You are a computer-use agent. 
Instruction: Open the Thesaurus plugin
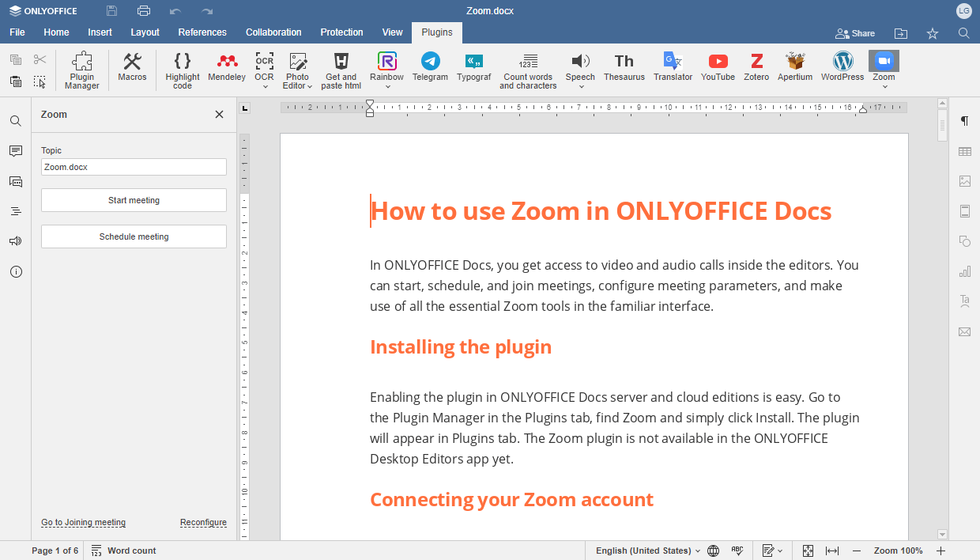pyautogui.click(x=624, y=66)
